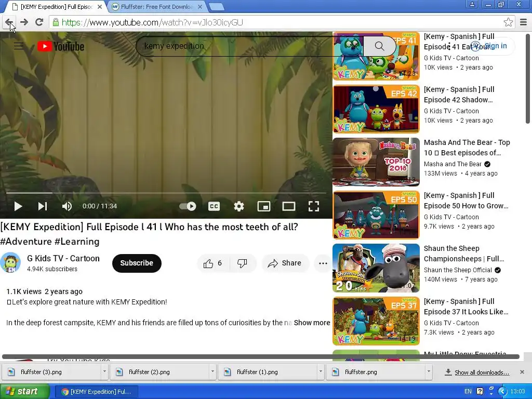This screenshot has height=399, width=532.
Task: Open Kemy Spanish Episode 41 thumbnail
Action: (376, 56)
